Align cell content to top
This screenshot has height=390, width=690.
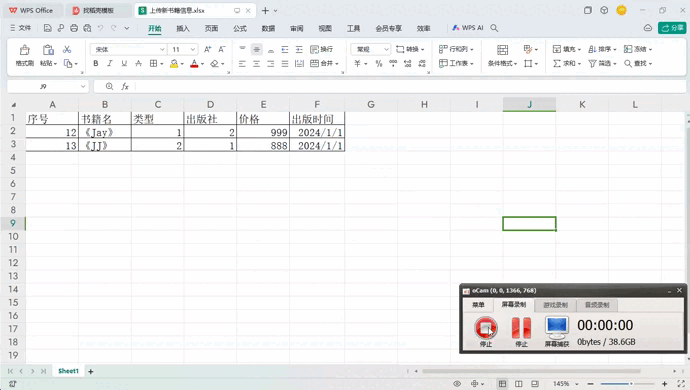[x=242, y=49]
